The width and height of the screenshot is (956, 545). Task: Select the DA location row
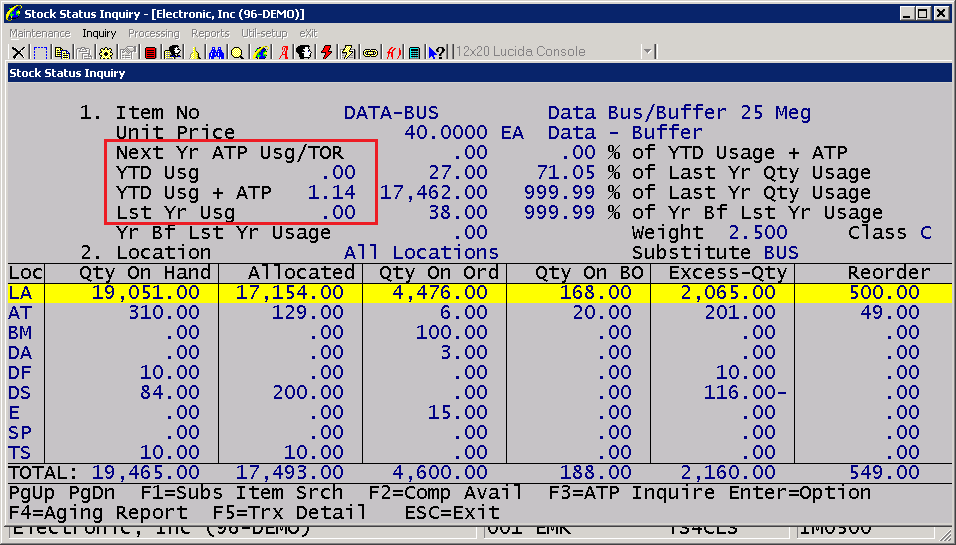click(x=480, y=353)
